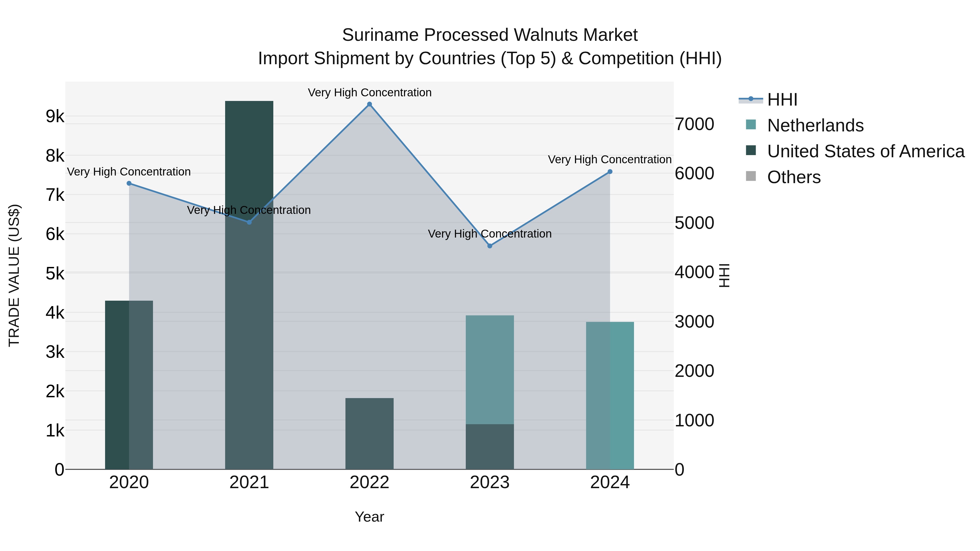Click the 2023 Netherlands bar segment
Screen dimensions: 980x551
[x=490, y=370]
